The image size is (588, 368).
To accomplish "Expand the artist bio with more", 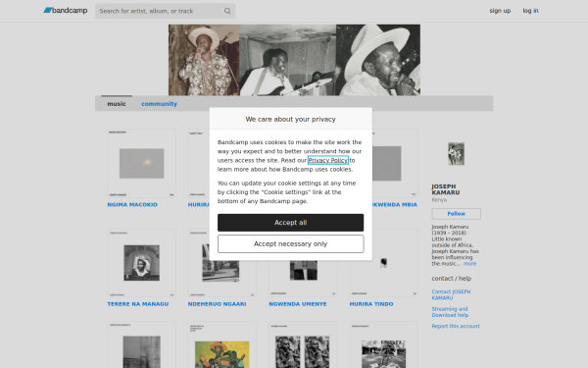I will click(x=469, y=264).
